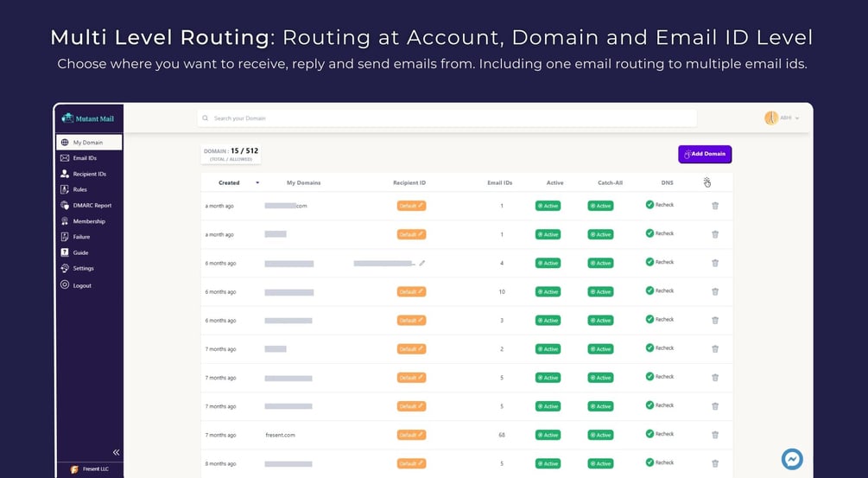Toggle Active status for 3 email IDs domain
The image size is (868, 478).
pyautogui.click(x=548, y=320)
